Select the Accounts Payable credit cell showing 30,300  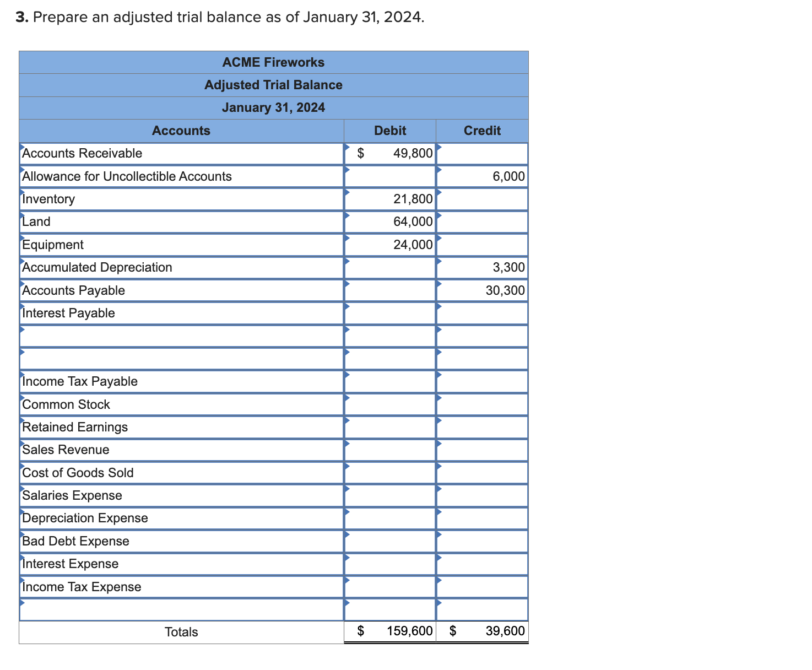tap(482, 290)
